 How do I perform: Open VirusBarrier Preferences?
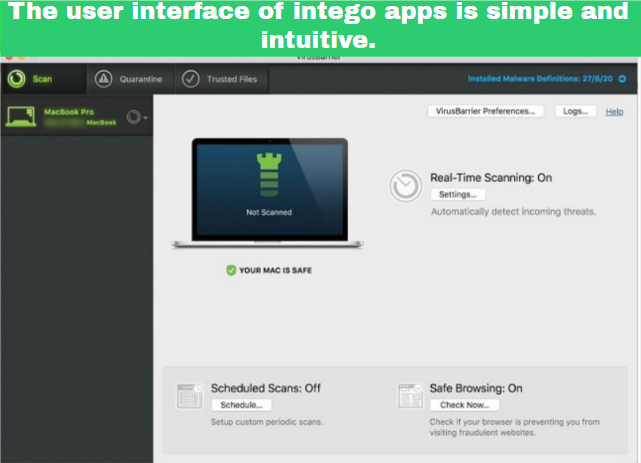(487, 111)
